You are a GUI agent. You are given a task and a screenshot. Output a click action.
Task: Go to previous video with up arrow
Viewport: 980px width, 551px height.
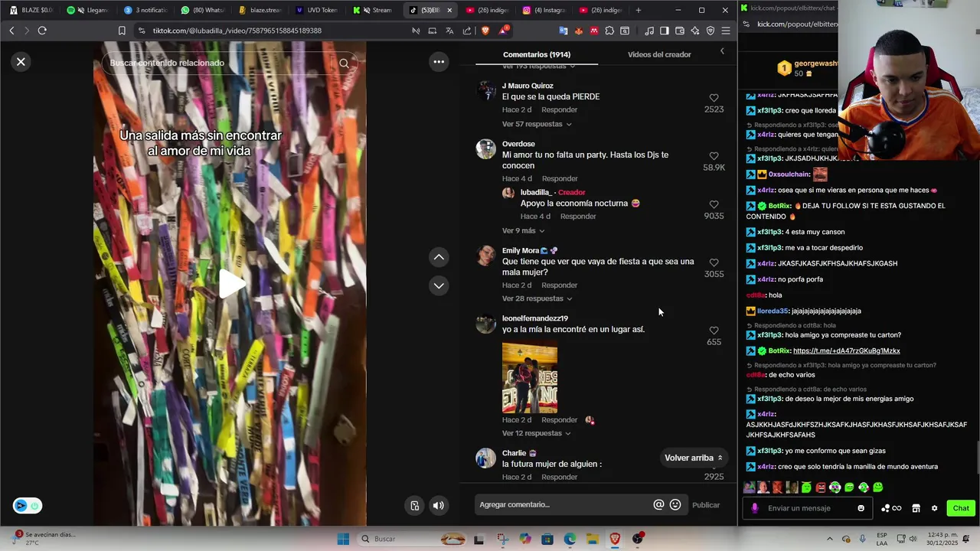coord(439,257)
